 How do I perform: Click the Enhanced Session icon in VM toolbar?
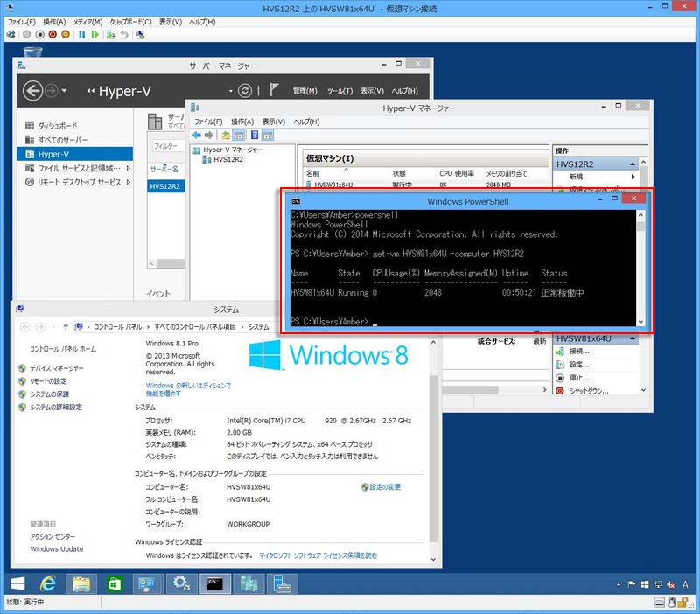tap(140, 34)
